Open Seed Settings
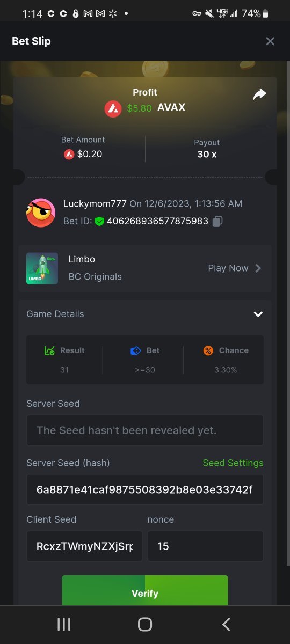 tap(233, 463)
